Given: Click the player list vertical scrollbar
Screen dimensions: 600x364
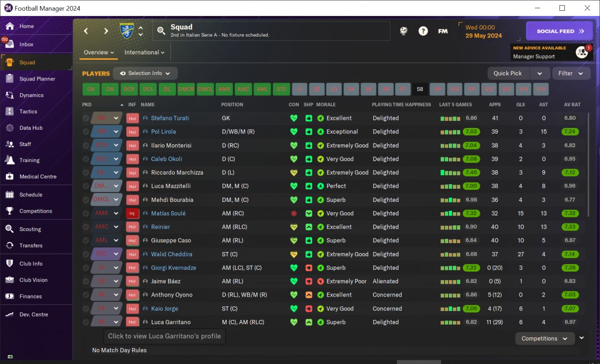Looking at the screenshot, I should [589, 164].
